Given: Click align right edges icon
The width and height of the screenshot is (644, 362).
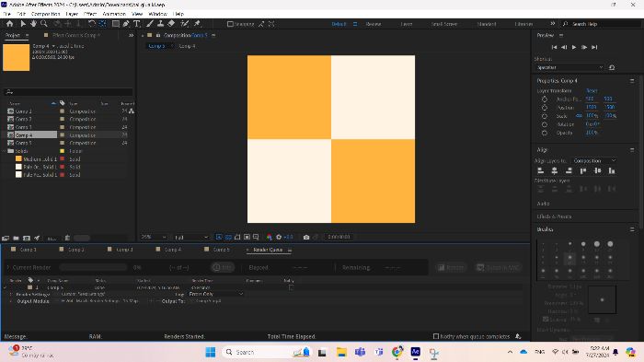Looking at the screenshot, I should tap(569, 170).
